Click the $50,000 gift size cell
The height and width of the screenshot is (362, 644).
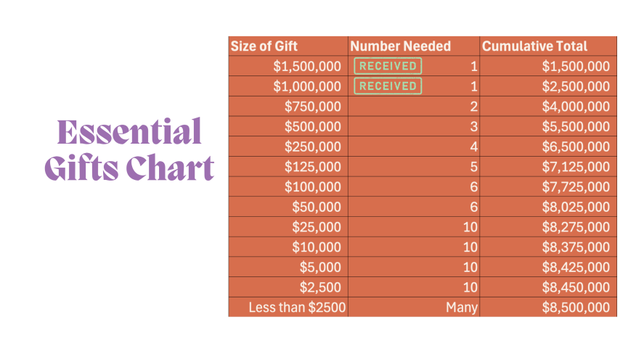(316, 207)
